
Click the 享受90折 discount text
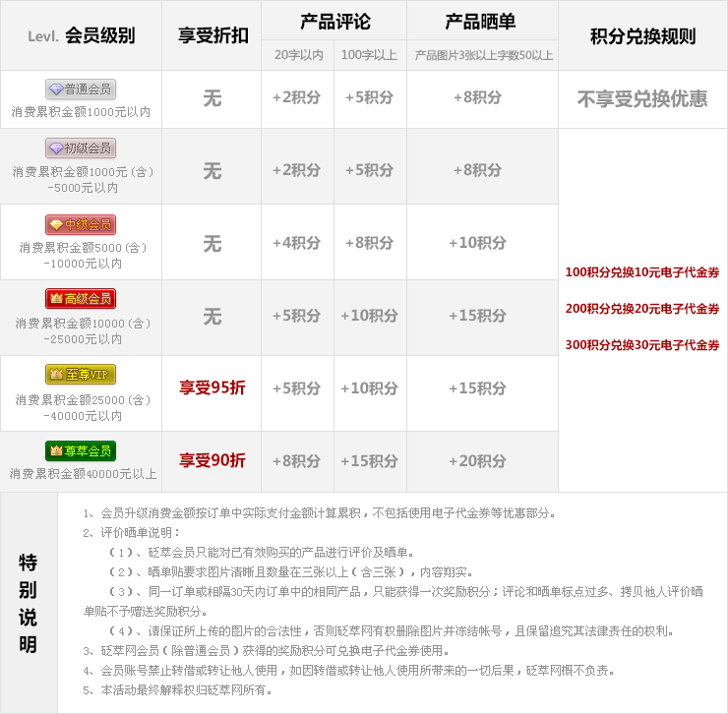click(212, 460)
